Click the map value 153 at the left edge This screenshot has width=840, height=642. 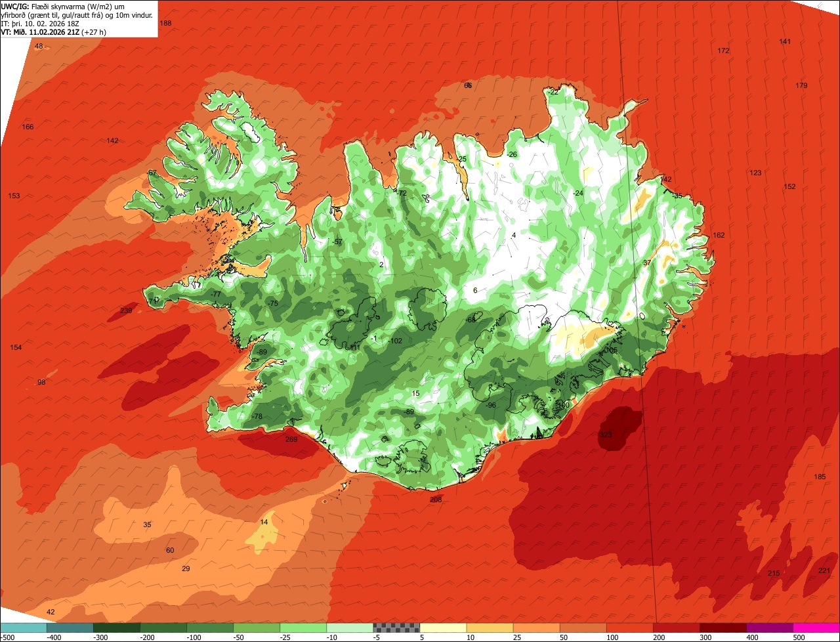[x=14, y=196]
